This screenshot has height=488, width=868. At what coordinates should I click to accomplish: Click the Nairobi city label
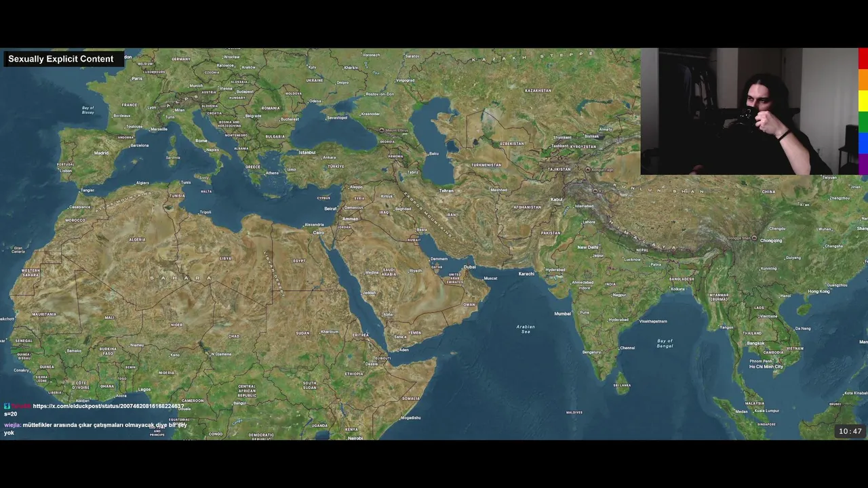click(x=355, y=439)
